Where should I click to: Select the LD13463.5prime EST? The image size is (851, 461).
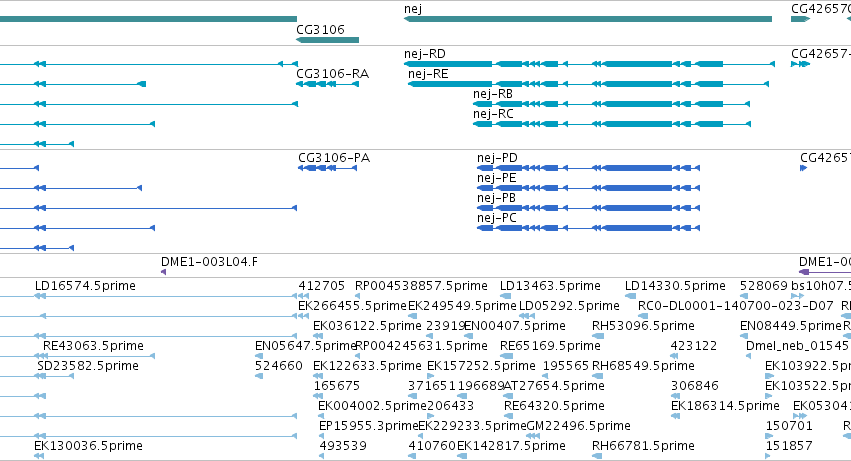pos(550,286)
